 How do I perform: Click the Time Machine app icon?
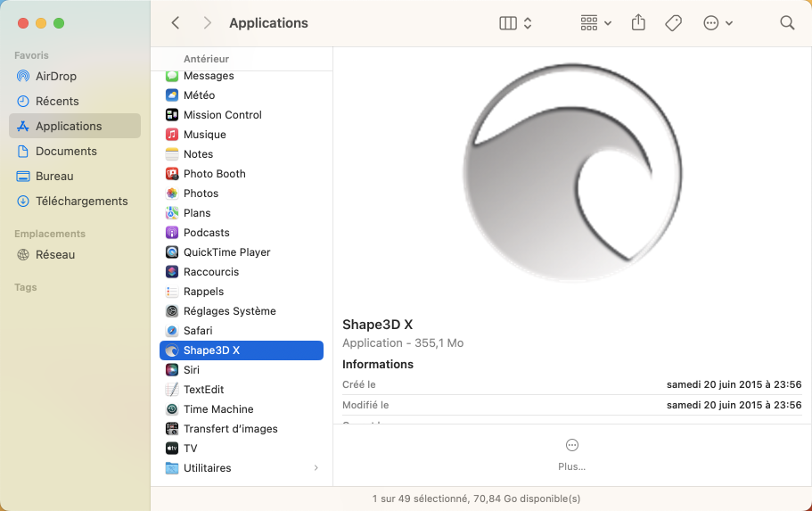pyautogui.click(x=172, y=409)
